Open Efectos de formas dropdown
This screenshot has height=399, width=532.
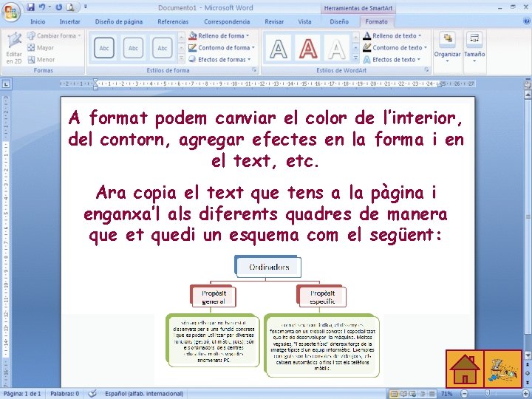220,60
